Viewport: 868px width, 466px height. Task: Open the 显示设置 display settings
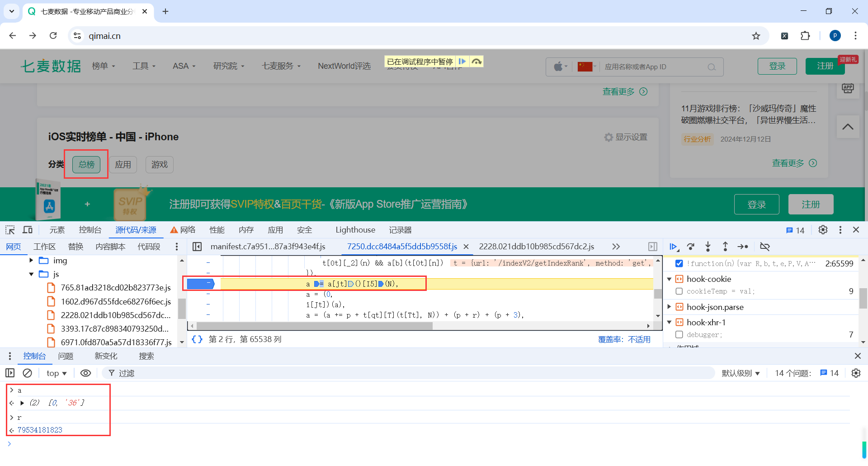tap(626, 137)
